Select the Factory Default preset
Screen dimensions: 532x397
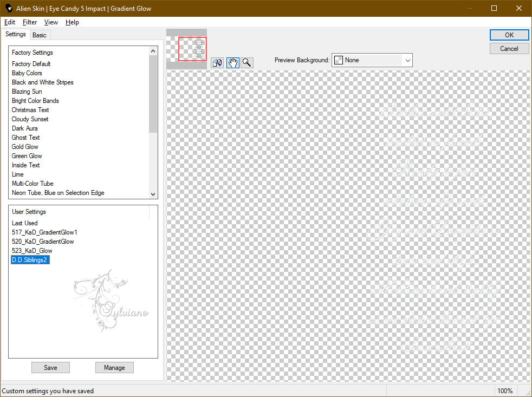pyautogui.click(x=31, y=64)
